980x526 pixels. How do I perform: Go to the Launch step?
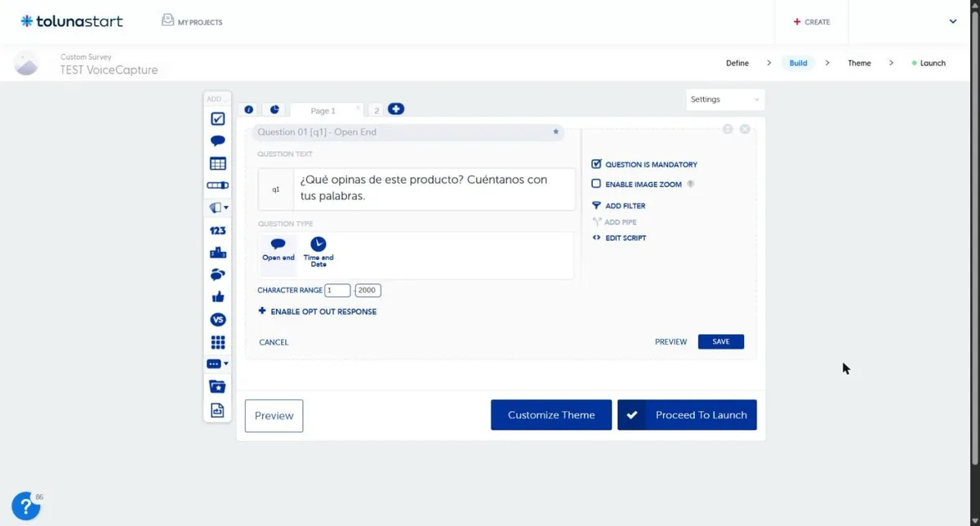[929, 63]
